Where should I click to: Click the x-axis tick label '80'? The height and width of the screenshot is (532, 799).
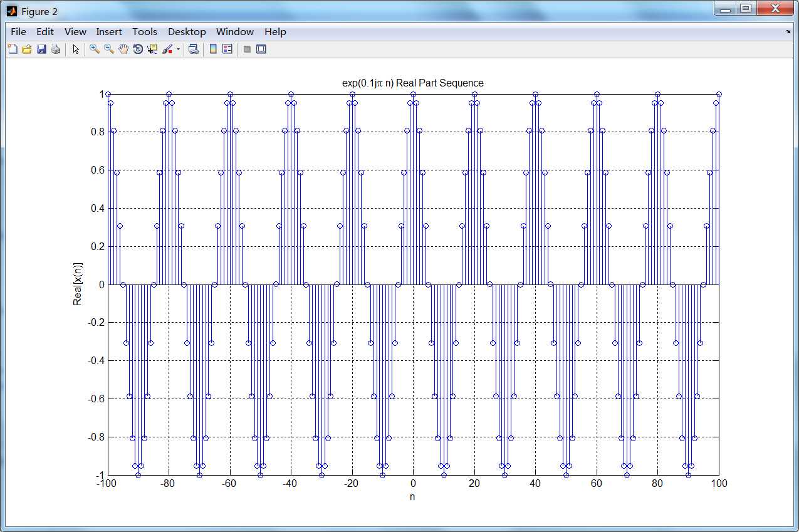(657, 484)
